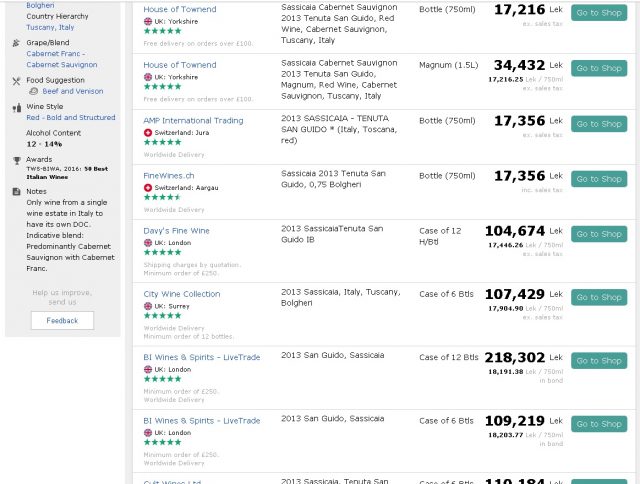Click the beef icon next to Beef and Venison
This screenshot has height=484, width=640.
[34, 91]
